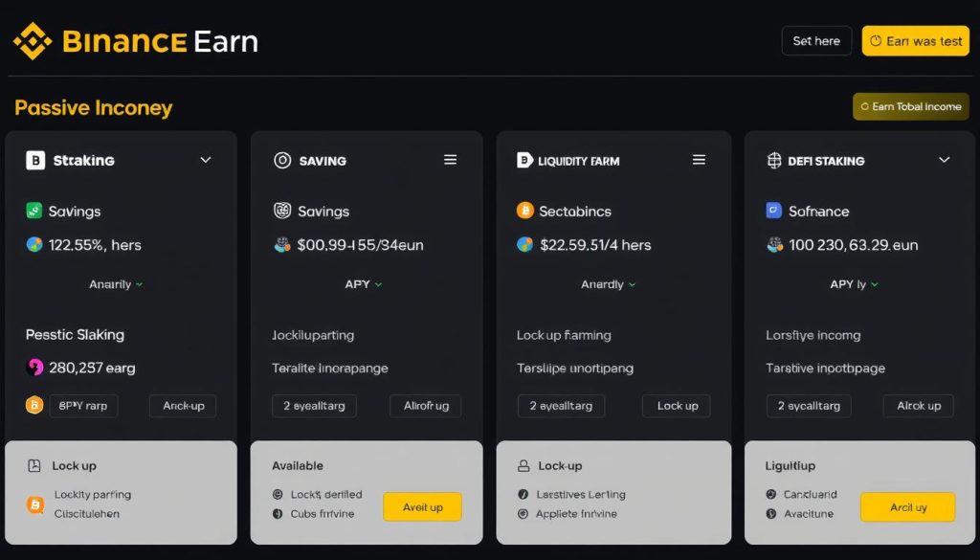Click the Ciiscitulehen text
Screen dimensions: 980x560
pos(87,514)
